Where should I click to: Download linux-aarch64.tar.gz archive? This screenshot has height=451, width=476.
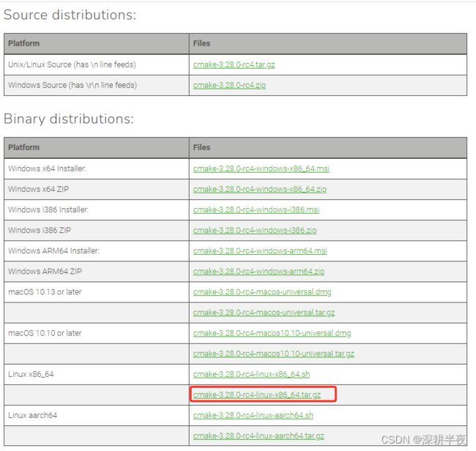coord(259,436)
